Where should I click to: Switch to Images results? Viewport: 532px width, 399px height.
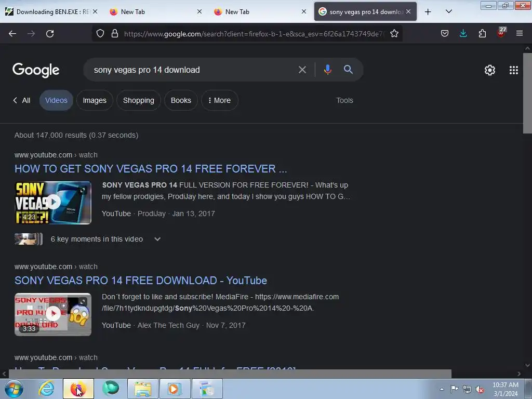pyautogui.click(x=95, y=100)
